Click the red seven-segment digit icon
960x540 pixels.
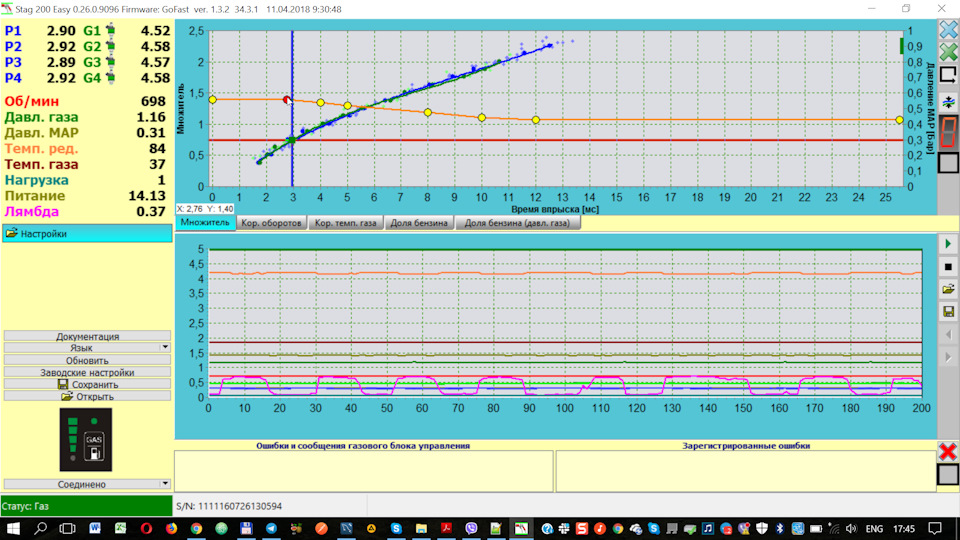click(x=948, y=131)
